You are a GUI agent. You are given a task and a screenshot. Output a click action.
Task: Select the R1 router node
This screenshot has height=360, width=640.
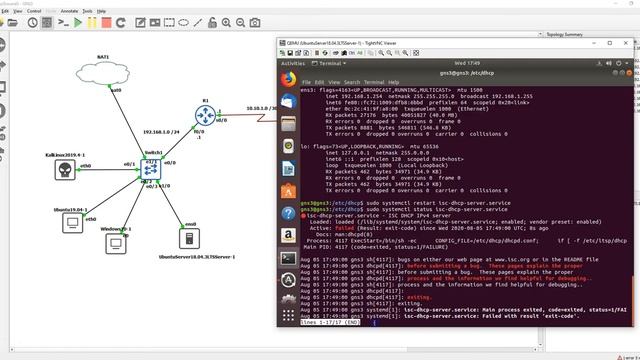[x=205, y=115]
